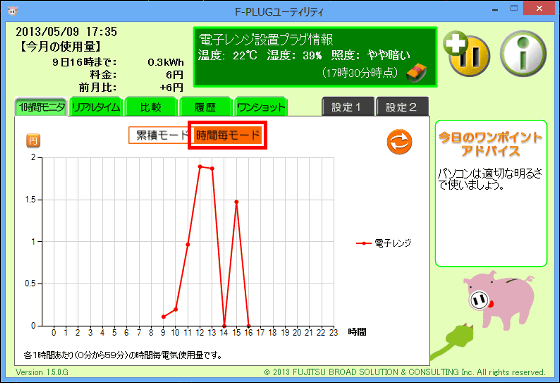Click the pig app icon in title bar

tap(12, 10)
